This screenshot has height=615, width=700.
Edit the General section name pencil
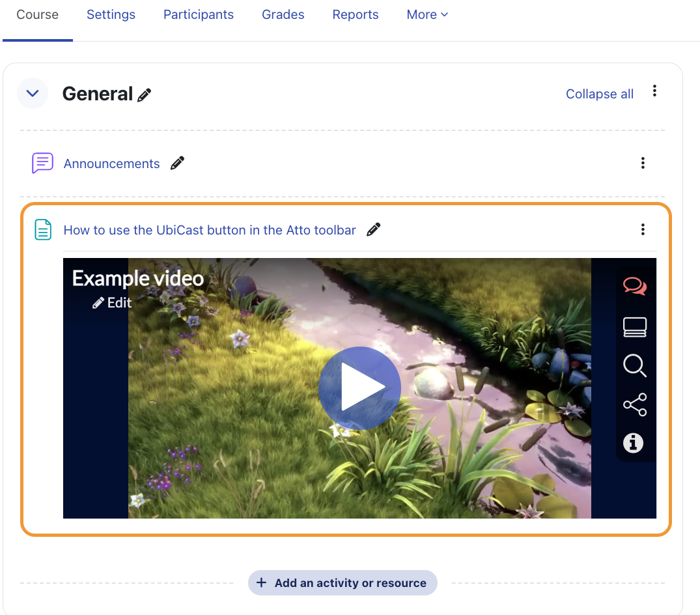[x=144, y=94]
